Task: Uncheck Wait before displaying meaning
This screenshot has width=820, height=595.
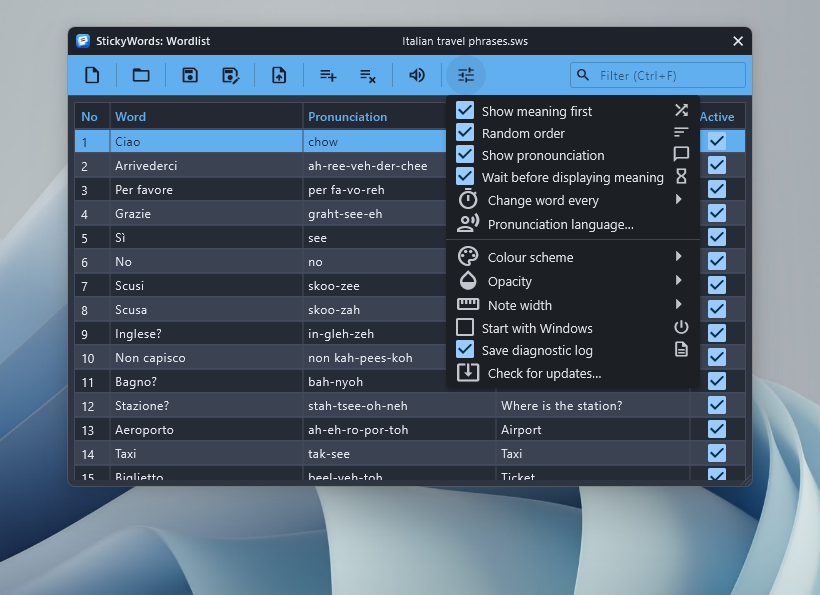Action: click(465, 176)
